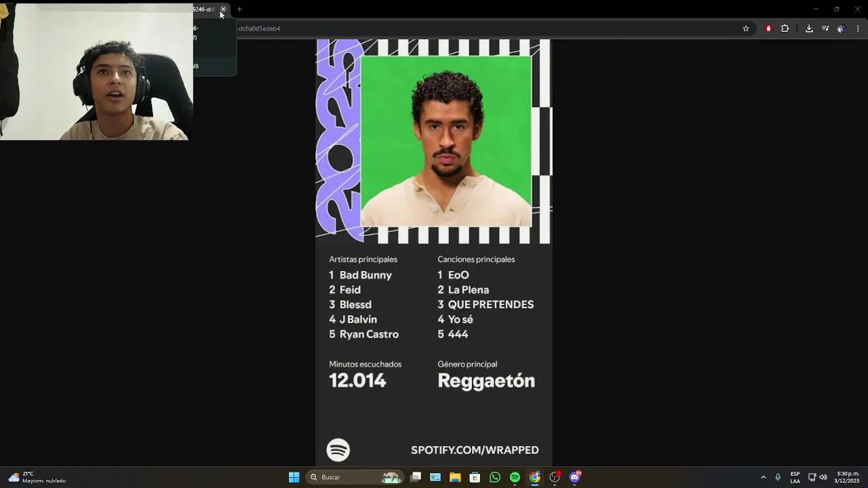
Task: Select song '444'
Action: click(458, 335)
